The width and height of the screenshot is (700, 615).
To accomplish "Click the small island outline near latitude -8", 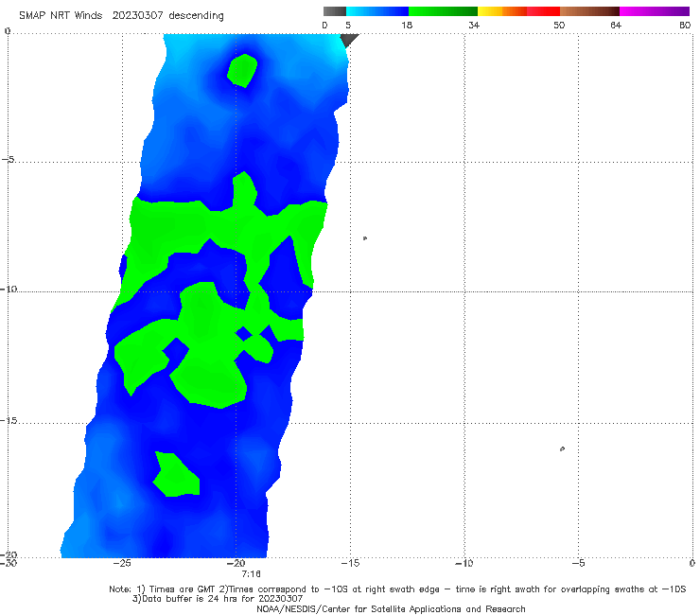I will point(365,238).
